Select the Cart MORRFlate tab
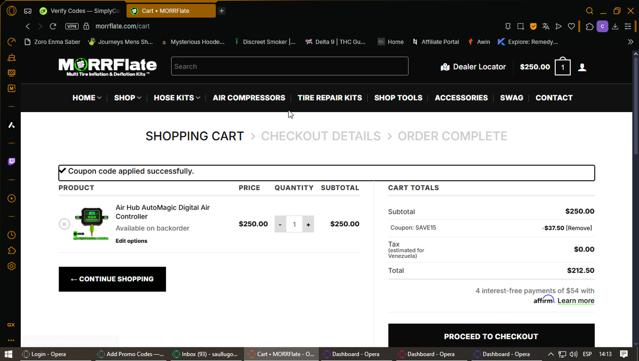Viewport: 639px width, 361px height. coord(171,11)
